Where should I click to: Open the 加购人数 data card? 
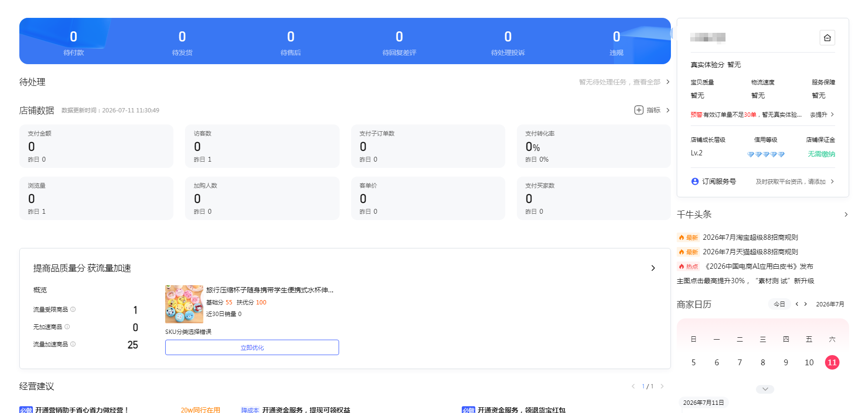pyautogui.click(x=262, y=198)
